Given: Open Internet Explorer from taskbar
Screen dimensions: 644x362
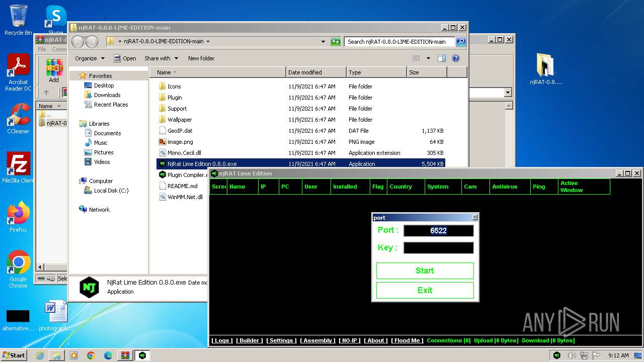Looking at the screenshot, I should 40,355.
